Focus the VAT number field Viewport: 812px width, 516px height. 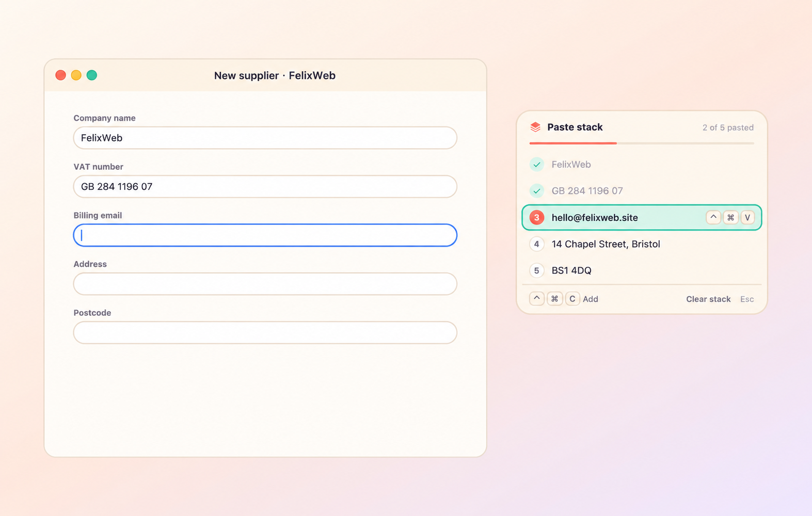pos(265,186)
